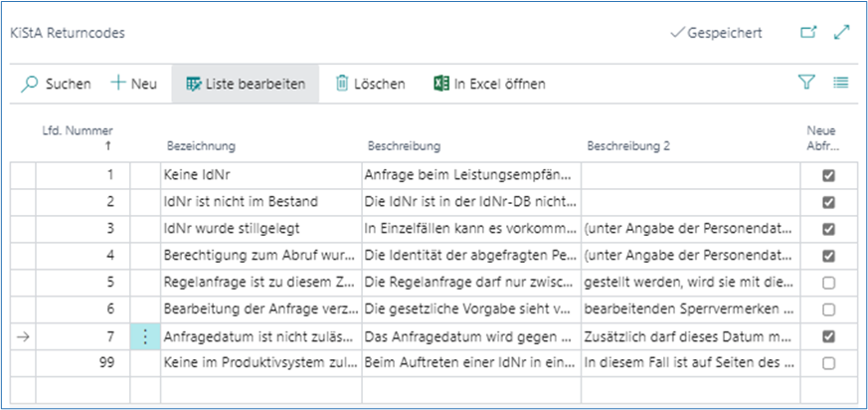The height and width of the screenshot is (410, 868).
Task: Open row 7 three-dot context menu
Action: pos(144,337)
